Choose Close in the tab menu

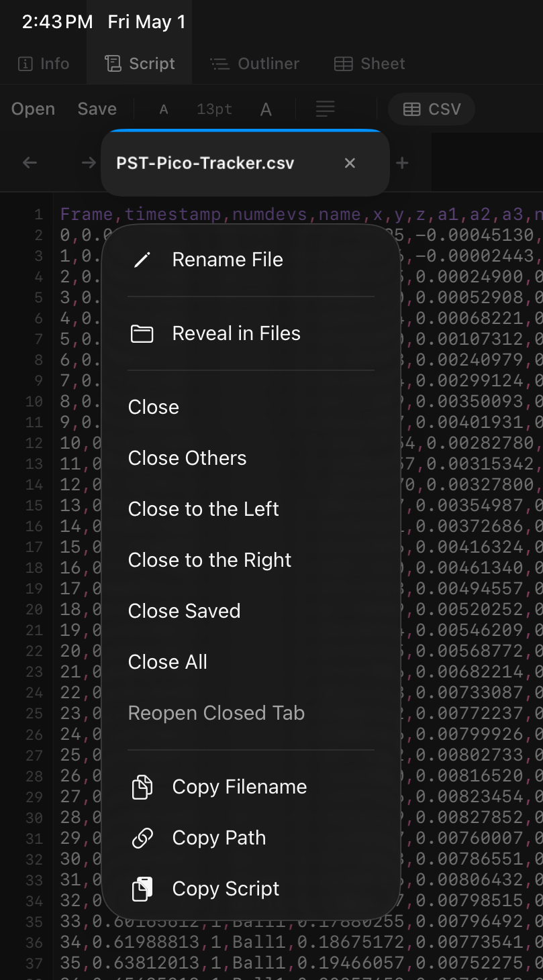click(x=251, y=407)
